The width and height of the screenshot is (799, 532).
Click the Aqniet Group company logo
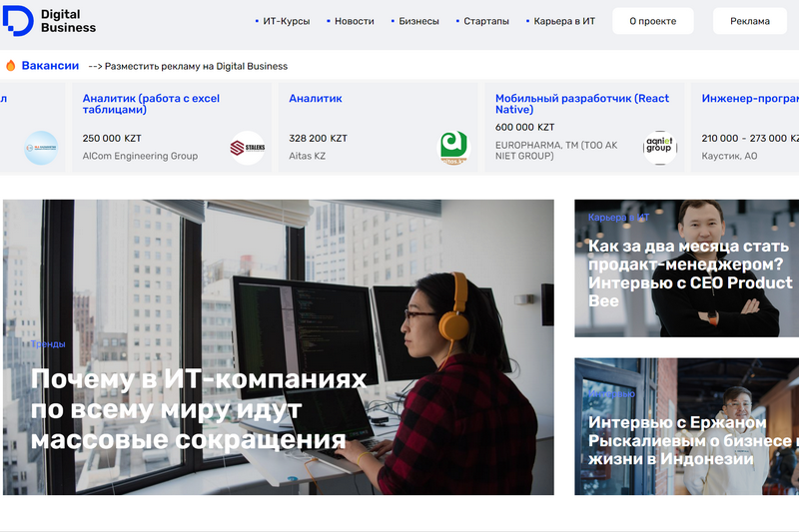click(660, 148)
